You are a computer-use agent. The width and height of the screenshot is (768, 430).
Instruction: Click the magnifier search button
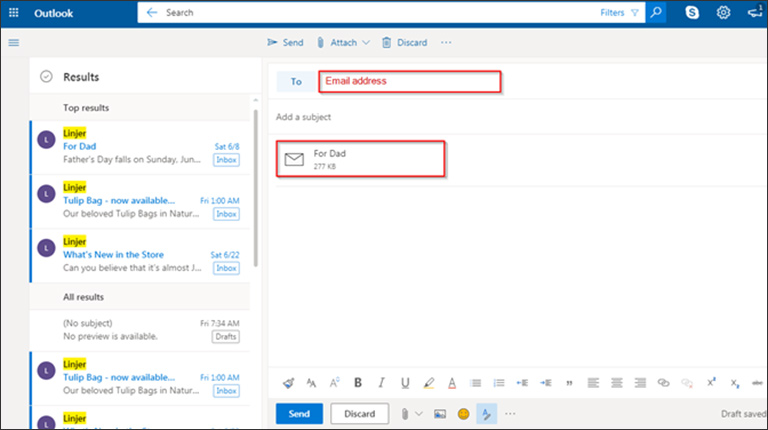coord(656,13)
